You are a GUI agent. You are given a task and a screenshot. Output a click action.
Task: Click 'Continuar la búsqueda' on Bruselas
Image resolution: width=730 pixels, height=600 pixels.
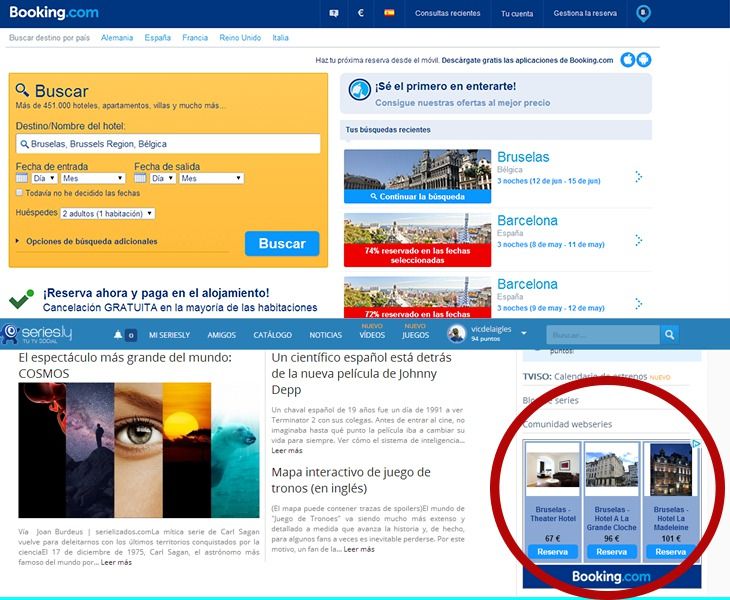pyautogui.click(x=418, y=196)
